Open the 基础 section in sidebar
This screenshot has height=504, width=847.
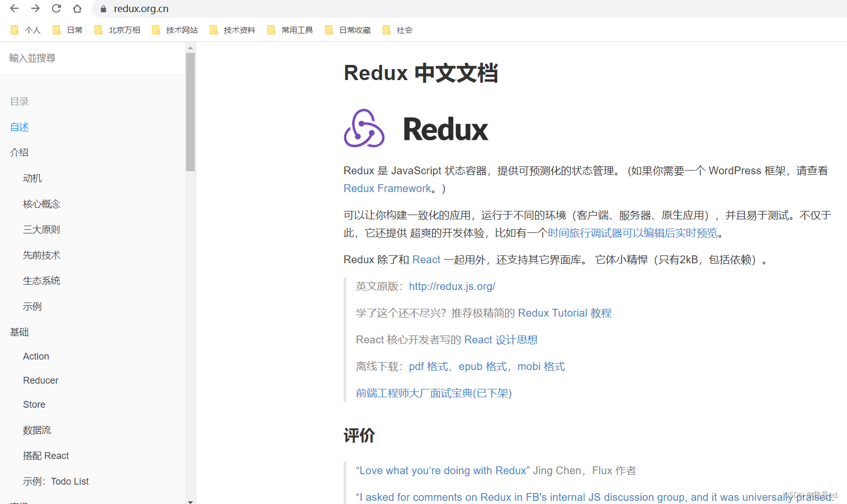pos(19,332)
